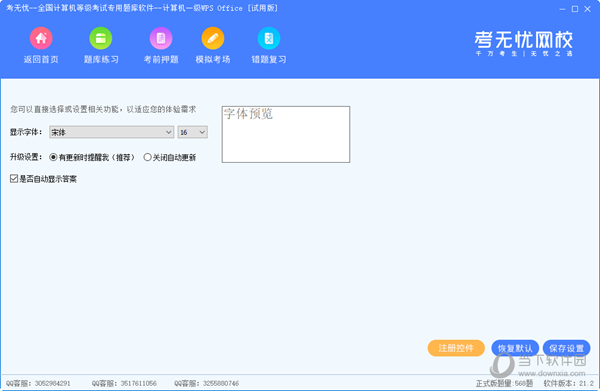Click QQ客服 3255880746 in status bar
The width and height of the screenshot is (600, 391).
tap(207, 383)
